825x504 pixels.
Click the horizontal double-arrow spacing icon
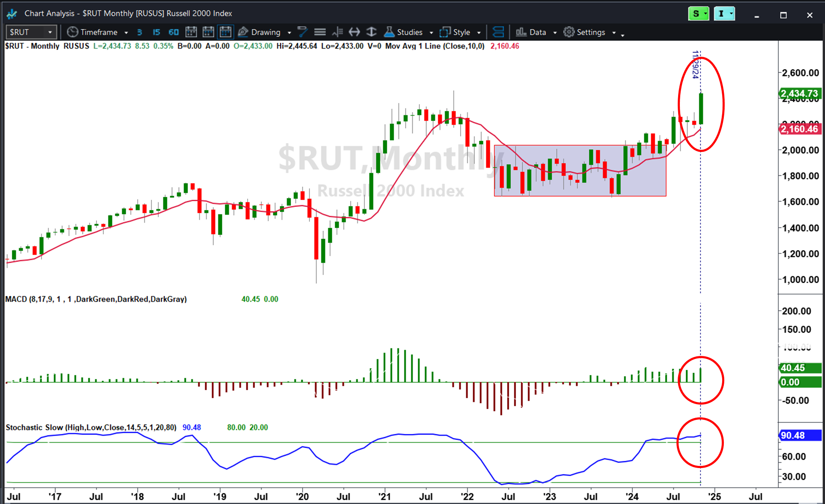[354, 32]
